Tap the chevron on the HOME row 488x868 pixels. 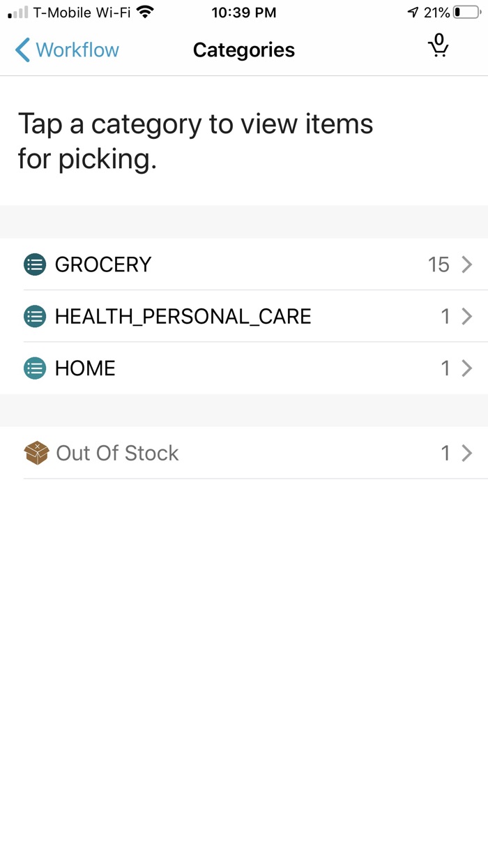(x=466, y=368)
